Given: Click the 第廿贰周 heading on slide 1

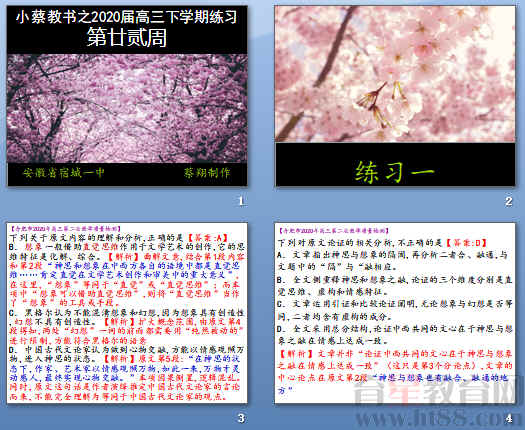Looking at the screenshot, I should pos(127,38).
